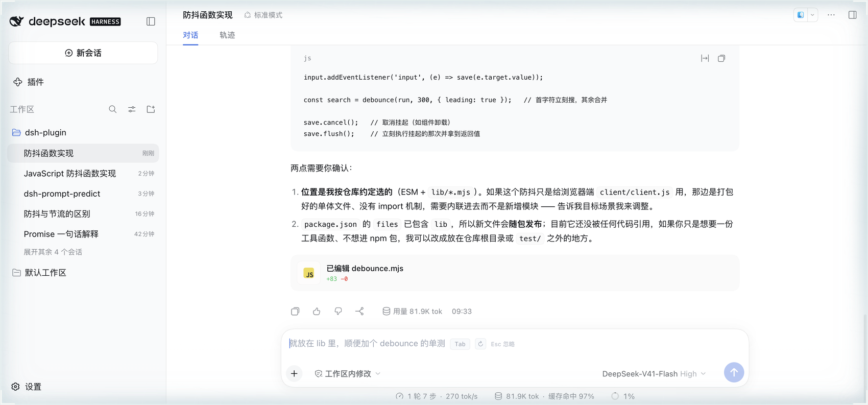
Task: Add a new workspace folder
Action: click(151, 109)
